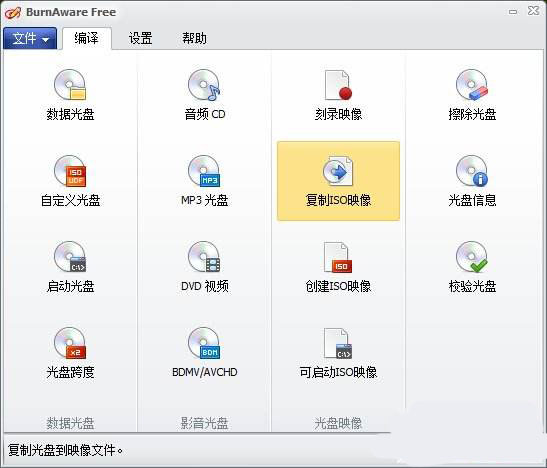Start the MP3 光盘 tool
The height and width of the screenshot is (468, 547).
[x=204, y=181]
